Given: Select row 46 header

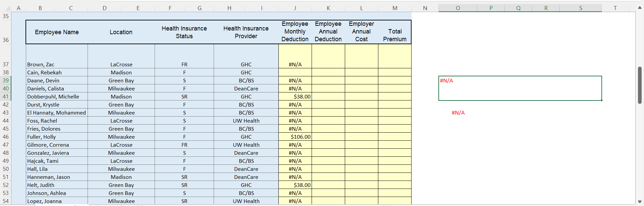Looking at the screenshot, I should pyautogui.click(x=6, y=137).
